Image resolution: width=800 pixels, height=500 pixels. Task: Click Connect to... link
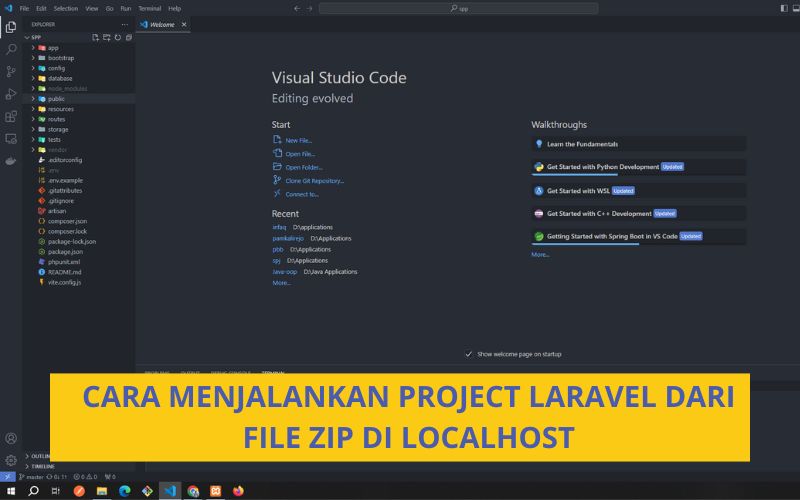point(302,194)
